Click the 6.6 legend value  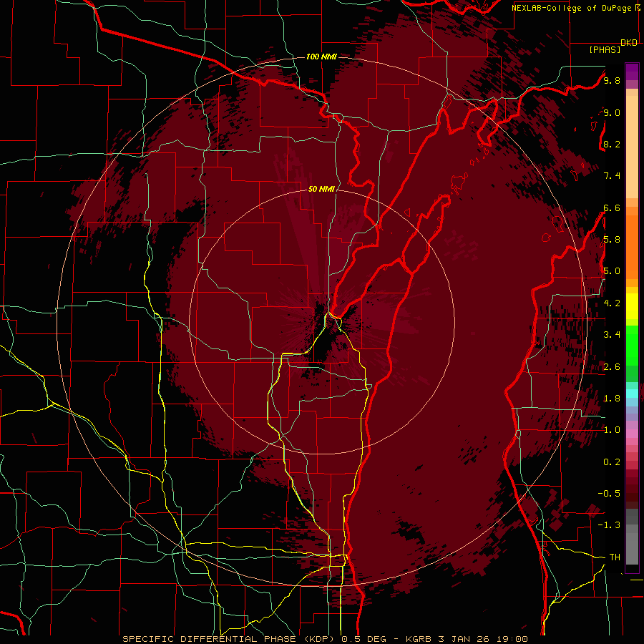(x=612, y=208)
